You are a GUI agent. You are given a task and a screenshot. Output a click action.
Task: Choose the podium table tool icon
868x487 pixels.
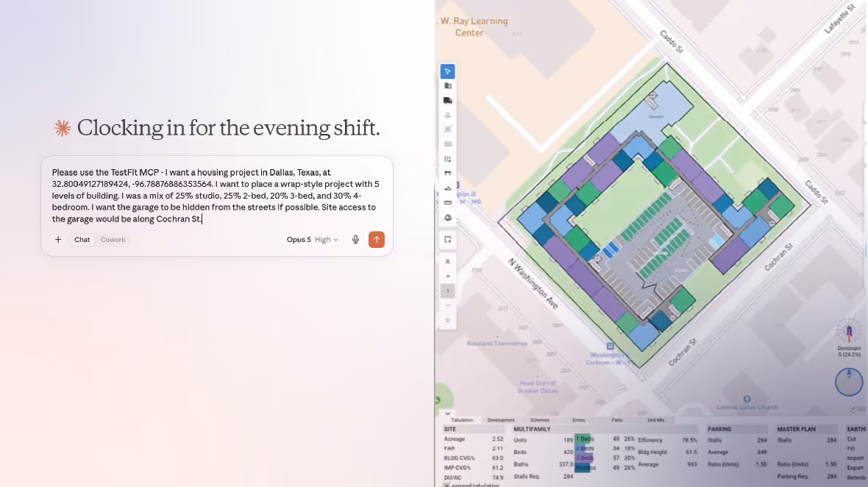coord(448,173)
